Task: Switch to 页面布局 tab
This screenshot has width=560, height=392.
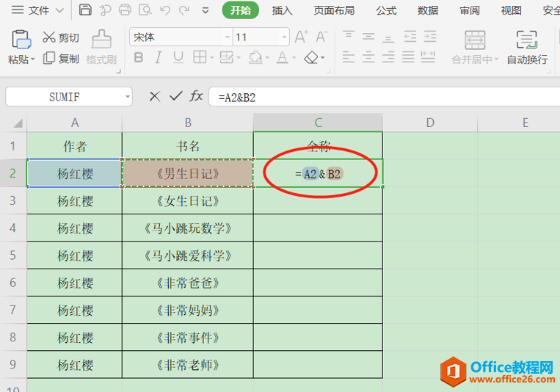Action: pos(334,10)
